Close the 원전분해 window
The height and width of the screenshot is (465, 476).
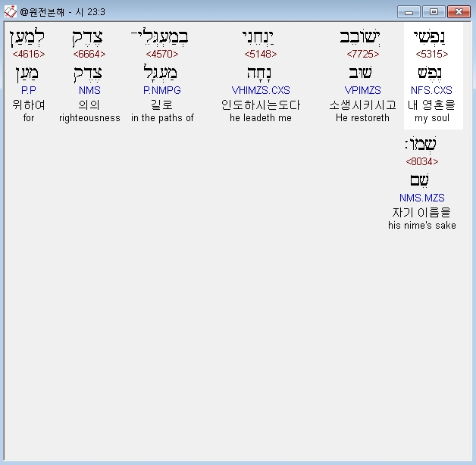point(459,12)
